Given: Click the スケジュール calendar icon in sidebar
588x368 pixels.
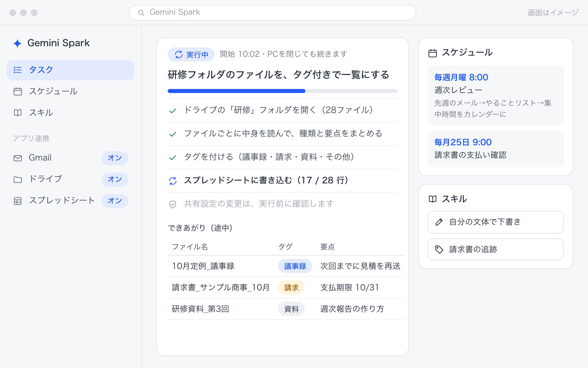Looking at the screenshot, I should tap(18, 91).
